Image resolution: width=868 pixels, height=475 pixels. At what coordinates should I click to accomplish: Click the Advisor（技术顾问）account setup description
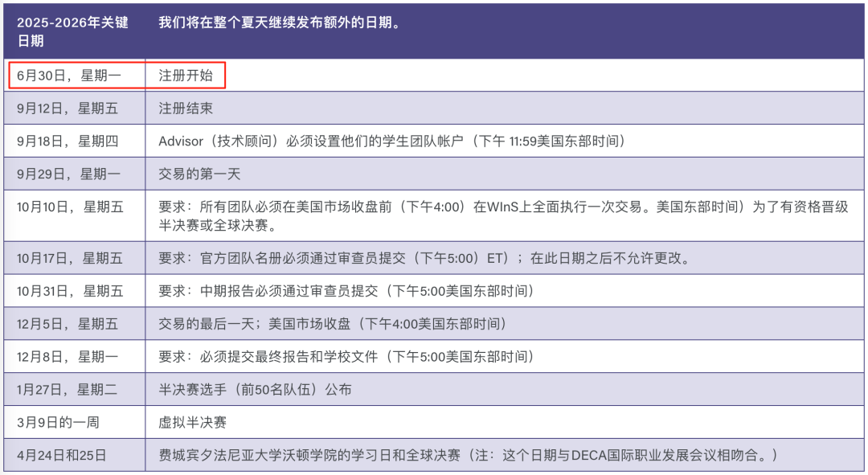tap(392, 141)
